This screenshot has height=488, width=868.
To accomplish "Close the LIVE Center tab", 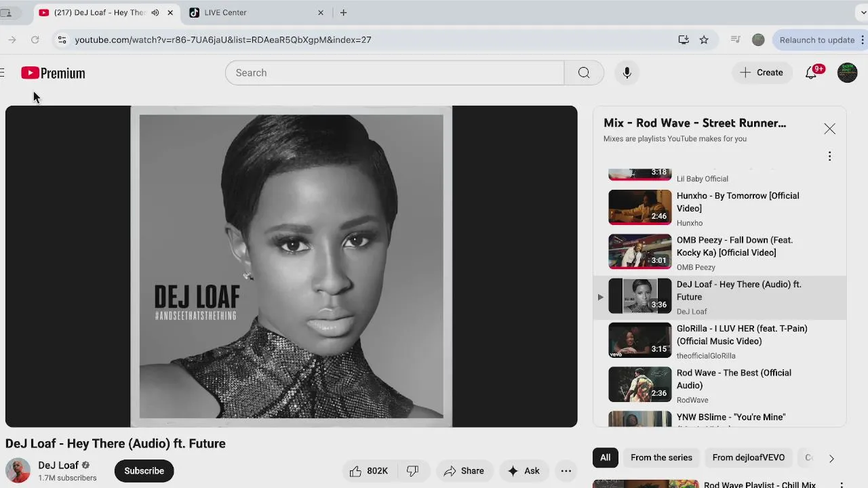I will click(x=321, y=12).
